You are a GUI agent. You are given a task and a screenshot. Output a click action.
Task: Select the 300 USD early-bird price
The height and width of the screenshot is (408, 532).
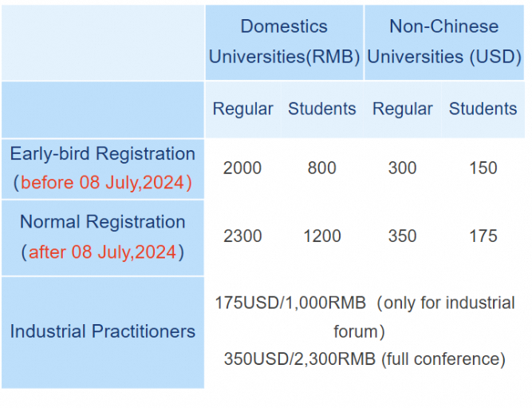pos(403,168)
